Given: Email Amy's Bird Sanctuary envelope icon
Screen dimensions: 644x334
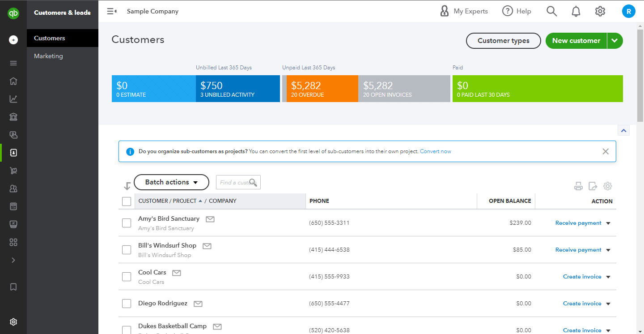Looking at the screenshot, I should 210,219.
